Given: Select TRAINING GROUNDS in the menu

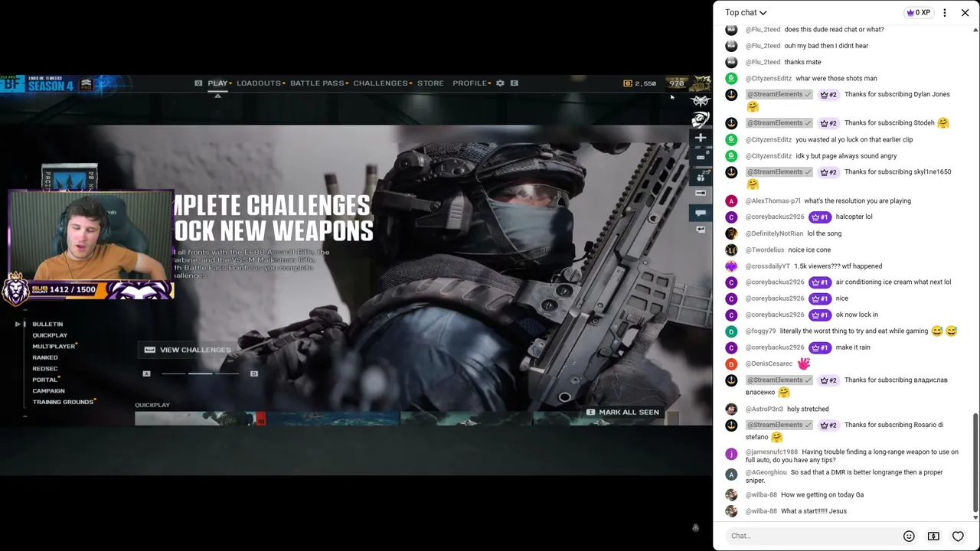Looking at the screenshot, I should [x=63, y=402].
